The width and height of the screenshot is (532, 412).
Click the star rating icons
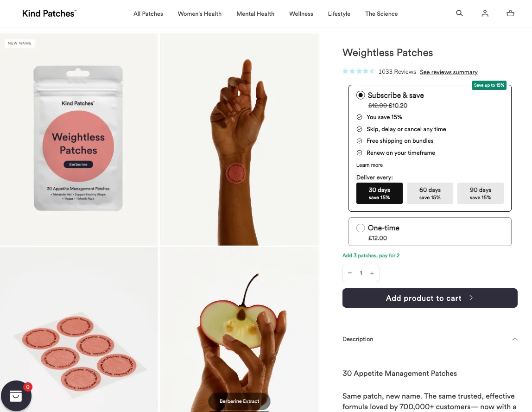(359, 71)
